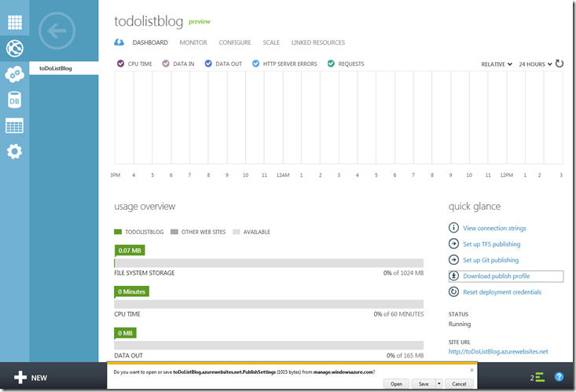The height and width of the screenshot is (392, 576).
Task: Click the 0% of 1024 MB text
Action: click(403, 273)
